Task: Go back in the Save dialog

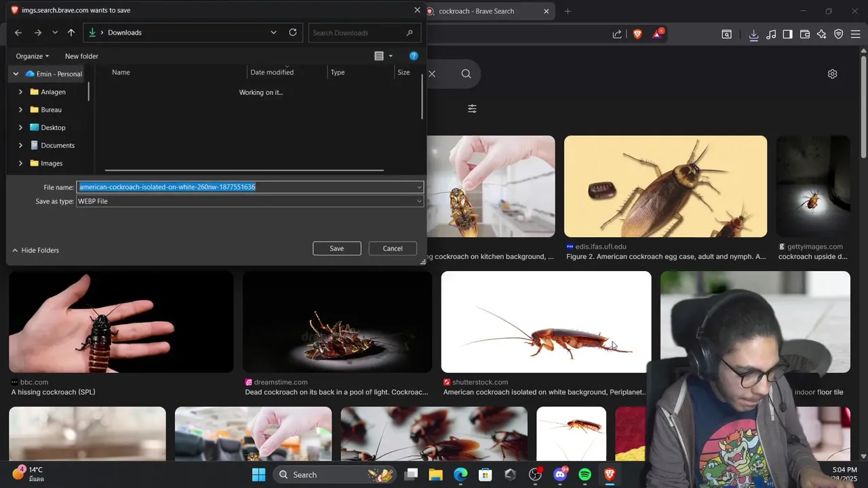Action: 18,33
